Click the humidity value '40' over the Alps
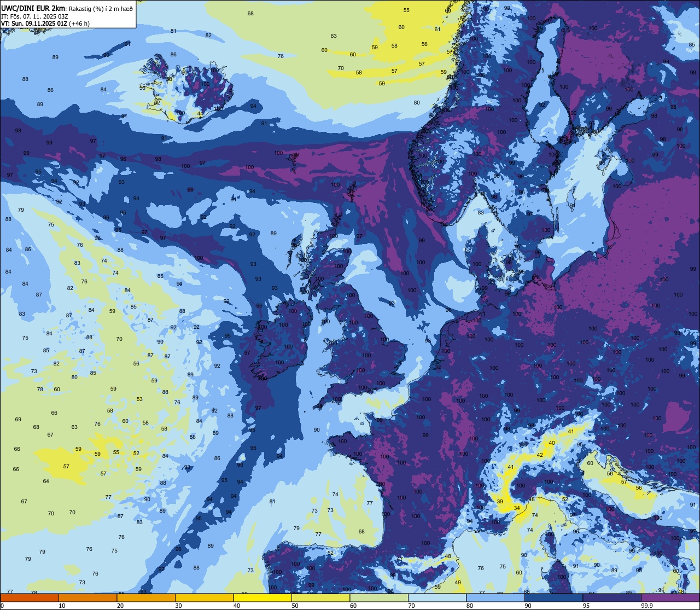The image size is (700, 610). (552, 443)
